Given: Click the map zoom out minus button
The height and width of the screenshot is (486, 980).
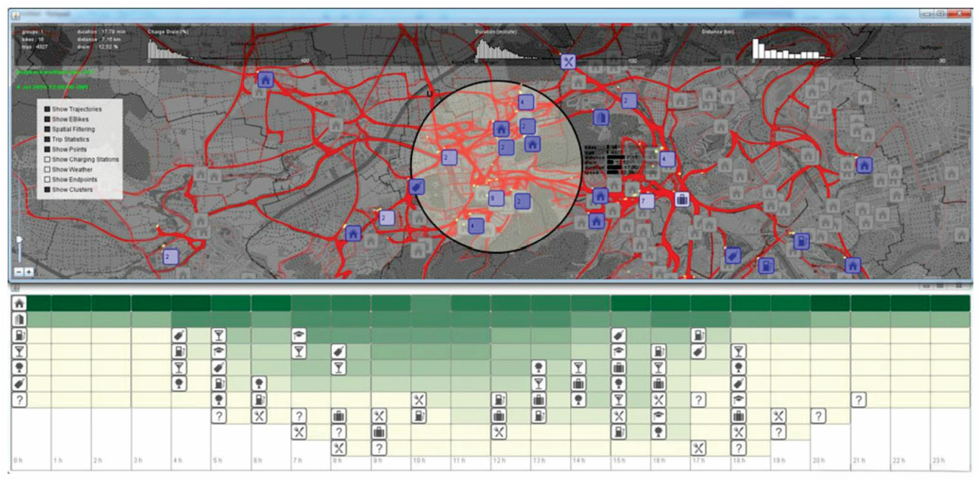Looking at the screenshot, I should [x=19, y=272].
